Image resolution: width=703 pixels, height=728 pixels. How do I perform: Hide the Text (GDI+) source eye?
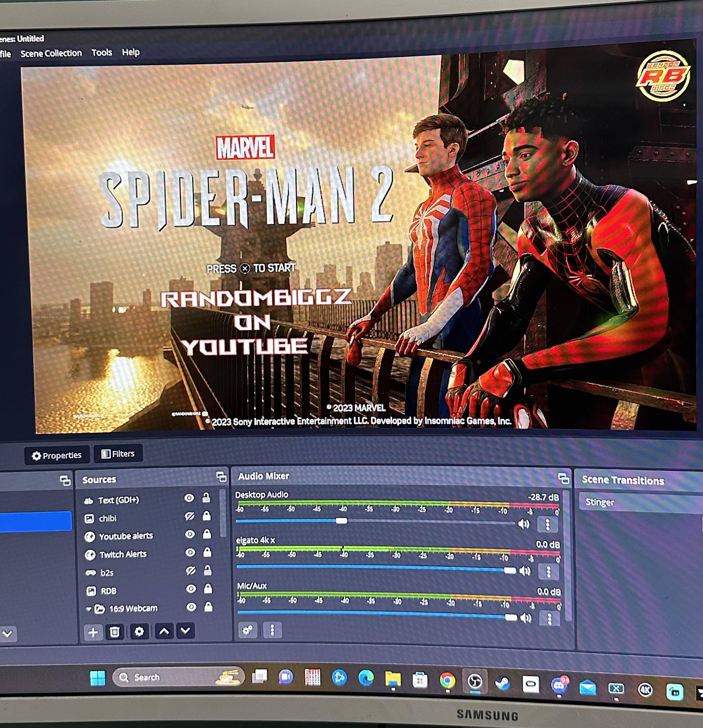[x=189, y=498]
